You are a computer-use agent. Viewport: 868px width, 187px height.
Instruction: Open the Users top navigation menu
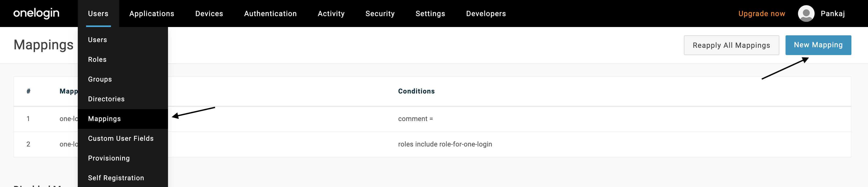click(x=98, y=14)
